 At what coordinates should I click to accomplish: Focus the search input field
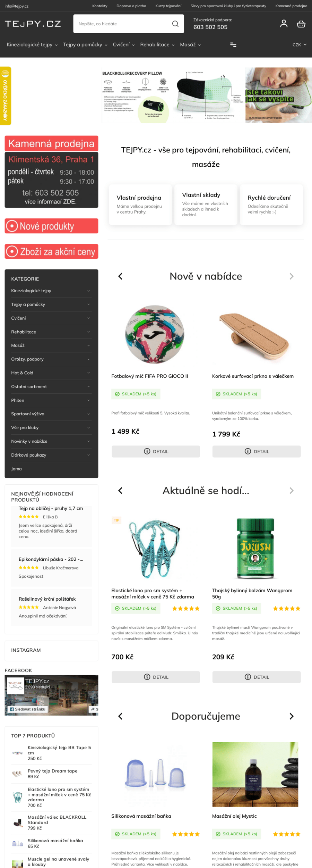[x=123, y=24]
